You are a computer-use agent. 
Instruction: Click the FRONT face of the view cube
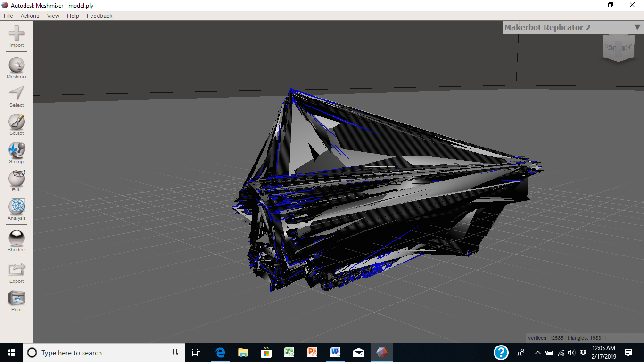(611, 48)
